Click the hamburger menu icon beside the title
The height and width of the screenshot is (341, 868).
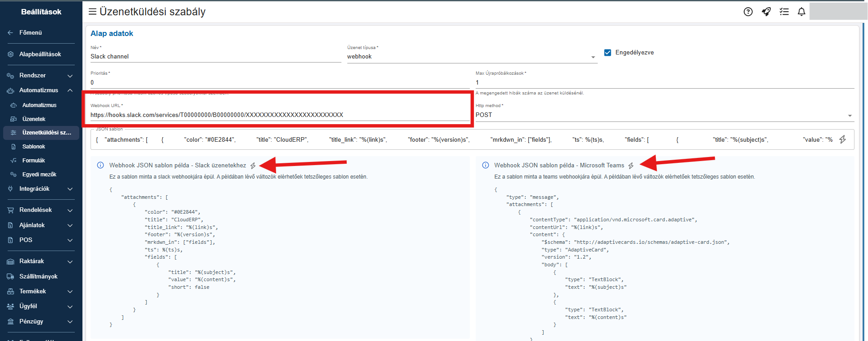coord(92,12)
